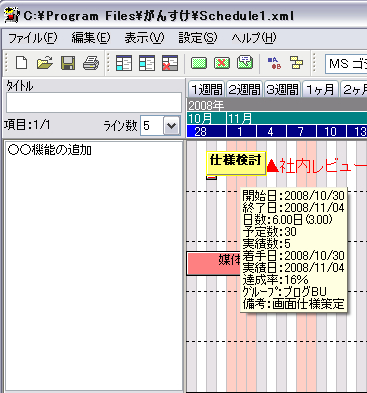Delete item with red-X table icon
The height and width of the screenshot is (393, 367).
[170, 63]
